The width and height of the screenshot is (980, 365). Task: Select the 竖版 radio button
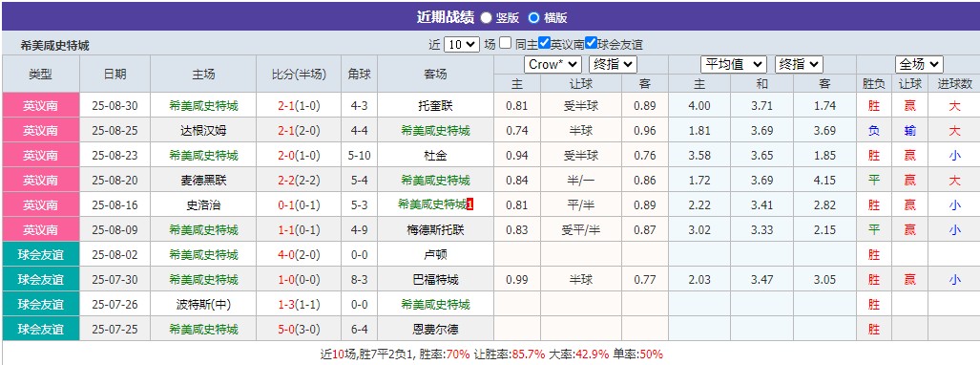click(486, 17)
